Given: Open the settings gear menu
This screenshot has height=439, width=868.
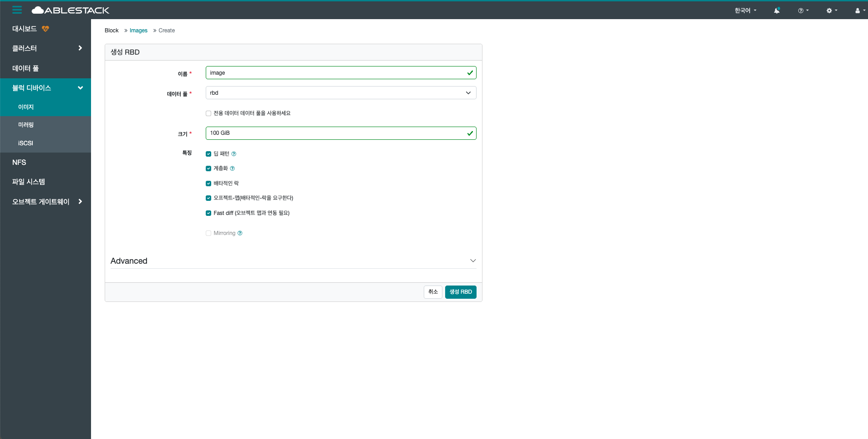Looking at the screenshot, I should click(x=830, y=10).
